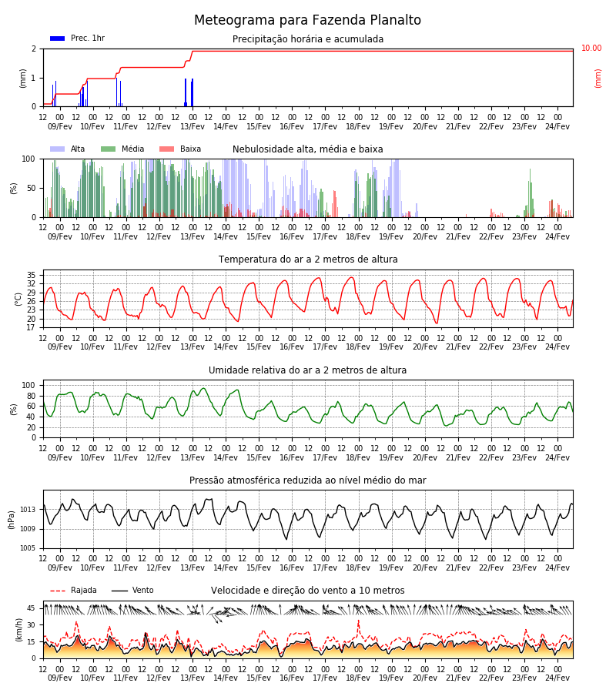Viewport: 616px width, 693px height.
Task: Click the red Baixa legend swatch
Action: [x=166, y=149]
